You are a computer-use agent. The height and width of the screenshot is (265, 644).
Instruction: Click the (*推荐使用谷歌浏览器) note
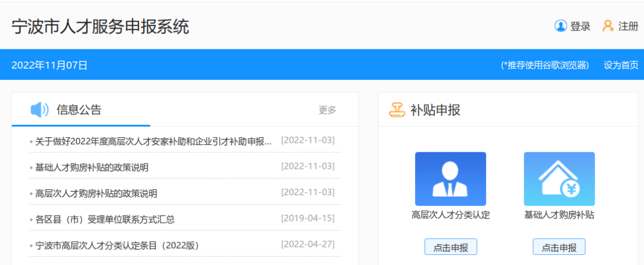click(545, 65)
